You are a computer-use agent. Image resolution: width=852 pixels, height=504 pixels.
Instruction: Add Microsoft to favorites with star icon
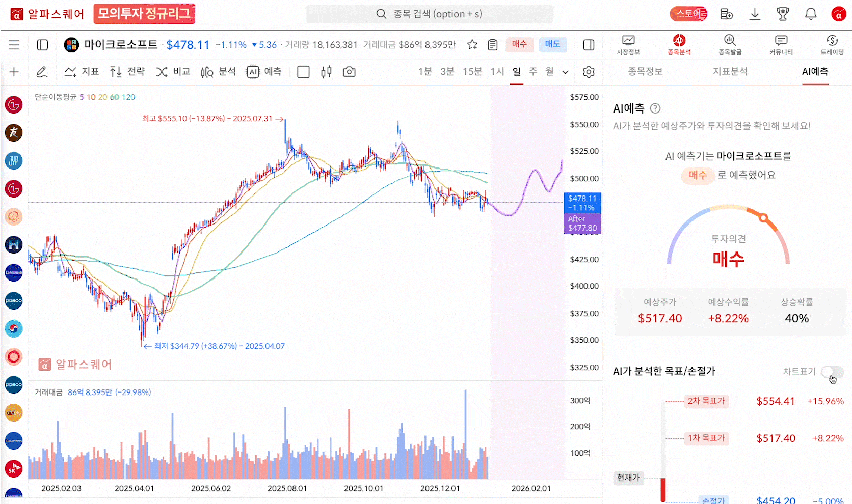tap(472, 45)
